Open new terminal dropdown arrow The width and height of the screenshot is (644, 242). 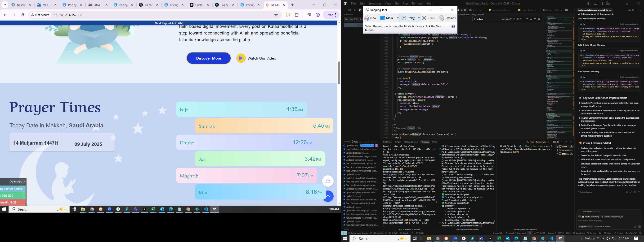click(551, 142)
